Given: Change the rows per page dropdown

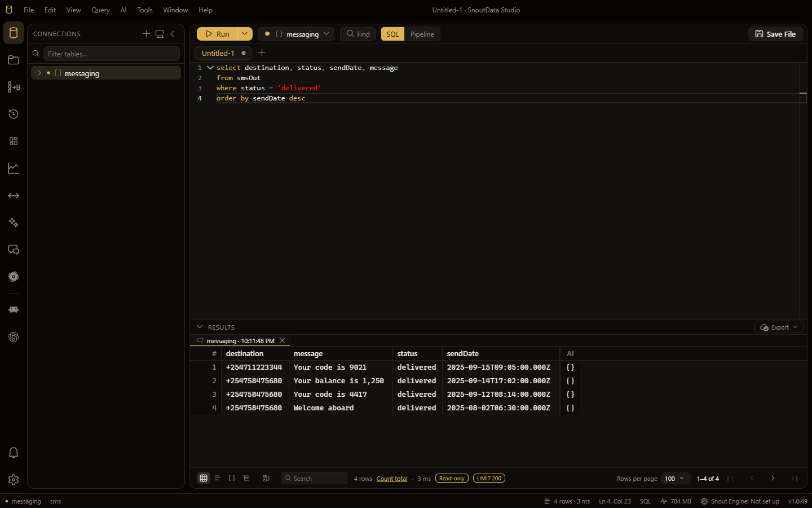Looking at the screenshot, I should 676,478.
